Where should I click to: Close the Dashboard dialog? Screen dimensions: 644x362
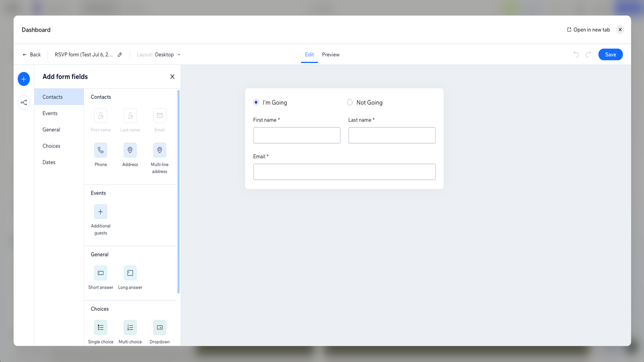tap(620, 30)
